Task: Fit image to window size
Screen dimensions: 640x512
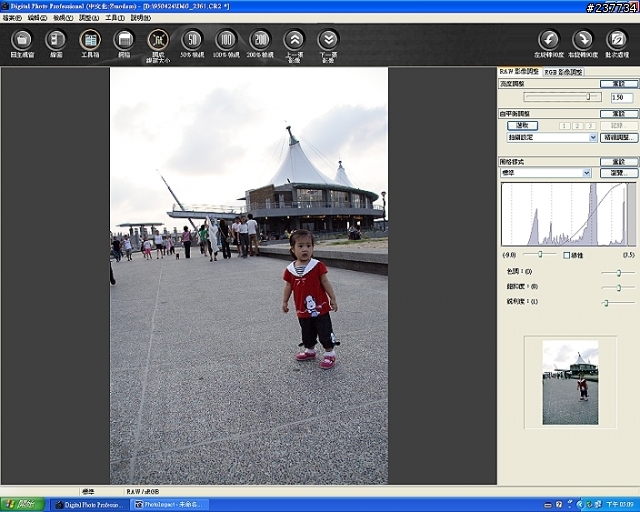Action: click(158, 40)
